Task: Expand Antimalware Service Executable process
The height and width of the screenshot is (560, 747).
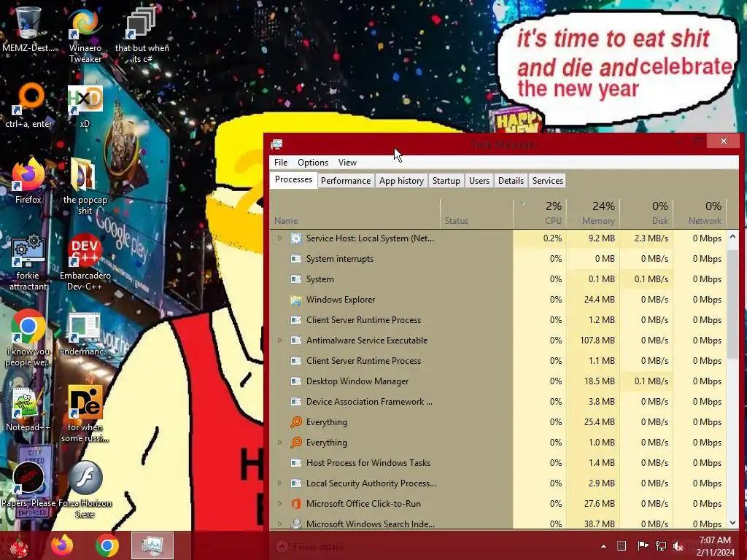Action: pyautogui.click(x=279, y=340)
